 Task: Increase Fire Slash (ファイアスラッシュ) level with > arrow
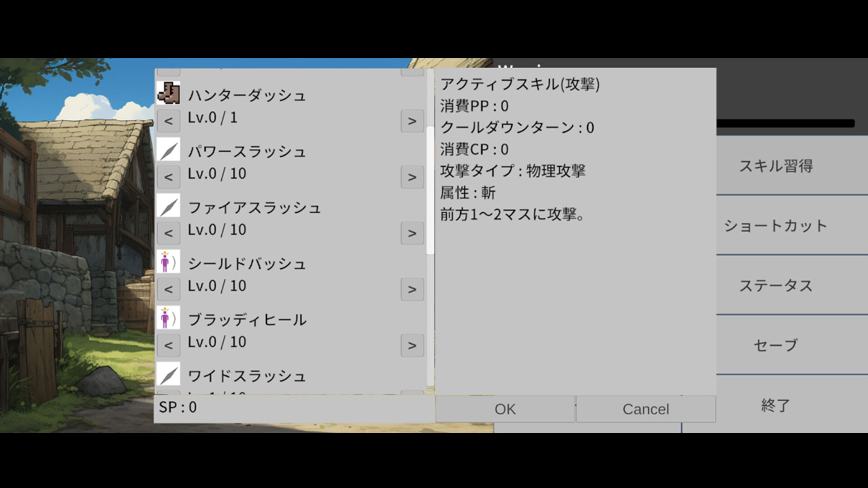(412, 233)
